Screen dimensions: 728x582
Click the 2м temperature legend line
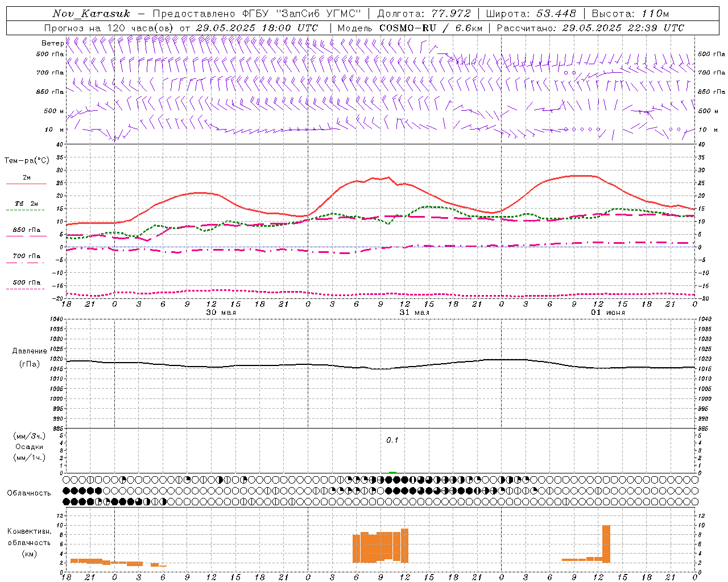point(26,184)
